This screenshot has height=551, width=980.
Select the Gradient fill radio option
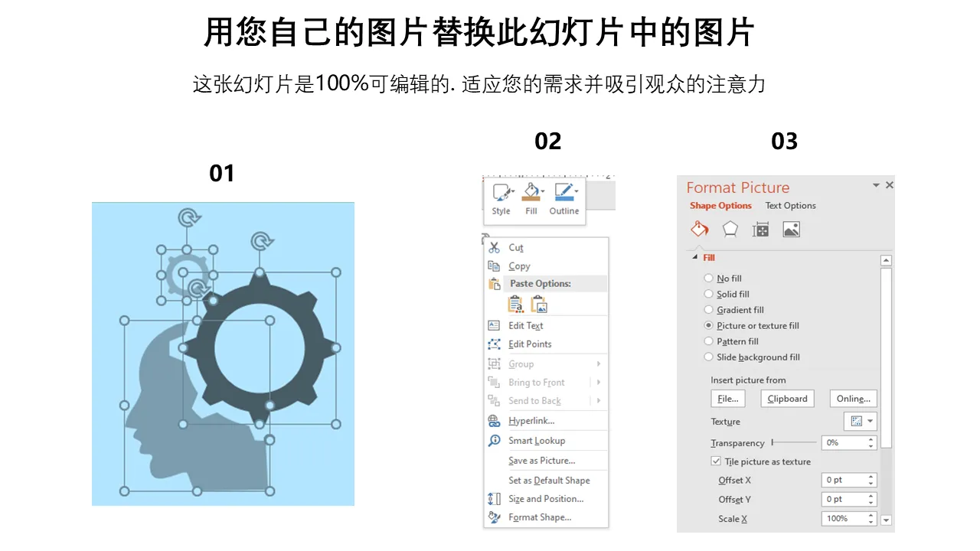click(x=708, y=310)
